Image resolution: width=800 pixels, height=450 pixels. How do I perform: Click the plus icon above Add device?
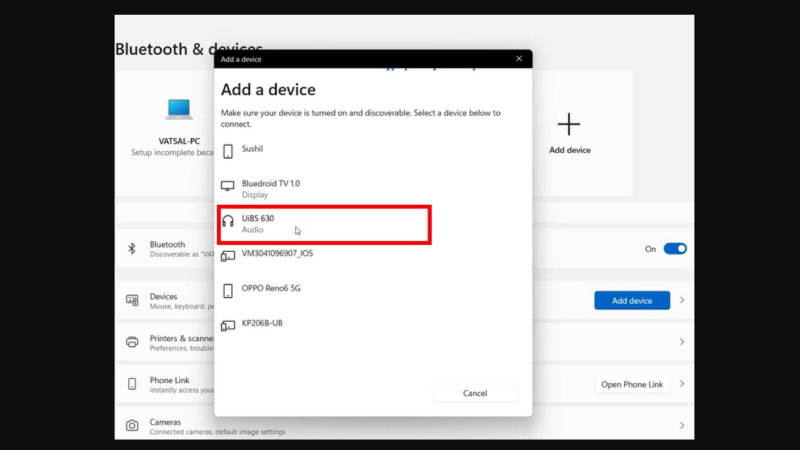pos(569,124)
